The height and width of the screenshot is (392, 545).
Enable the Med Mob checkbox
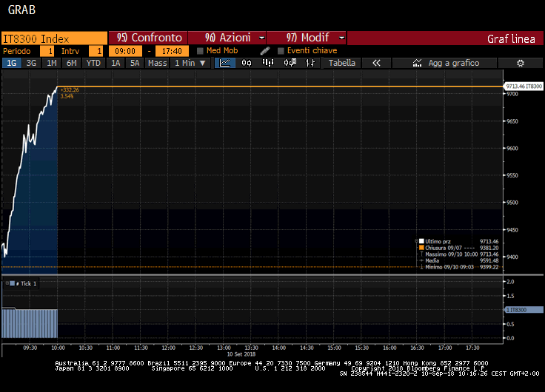[x=200, y=51]
